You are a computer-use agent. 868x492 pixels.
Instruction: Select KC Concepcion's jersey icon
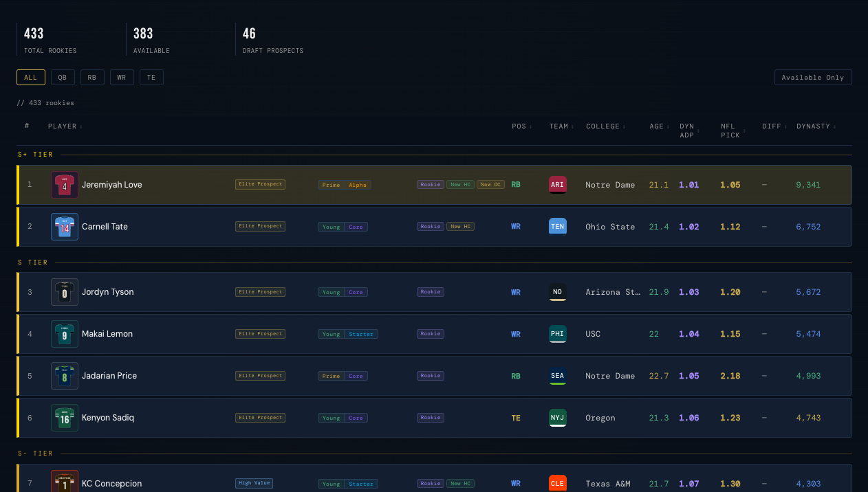(x=65, y=481)
